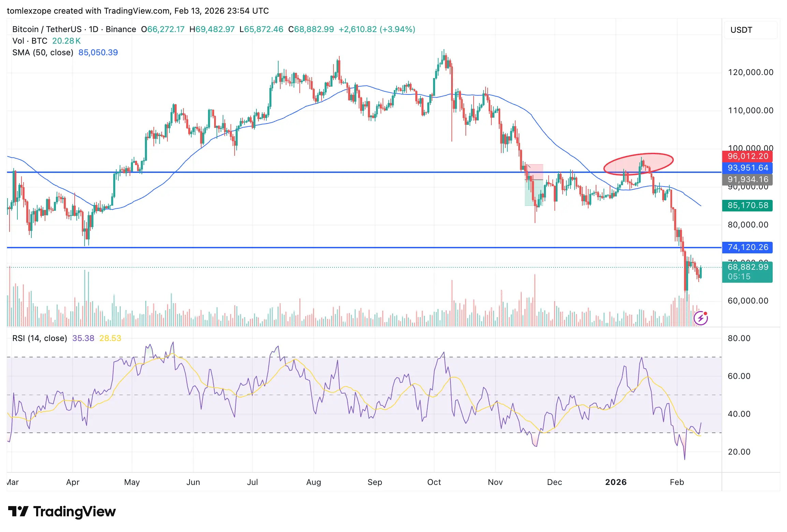Open the USDT currency selector

tap(750, 30)
